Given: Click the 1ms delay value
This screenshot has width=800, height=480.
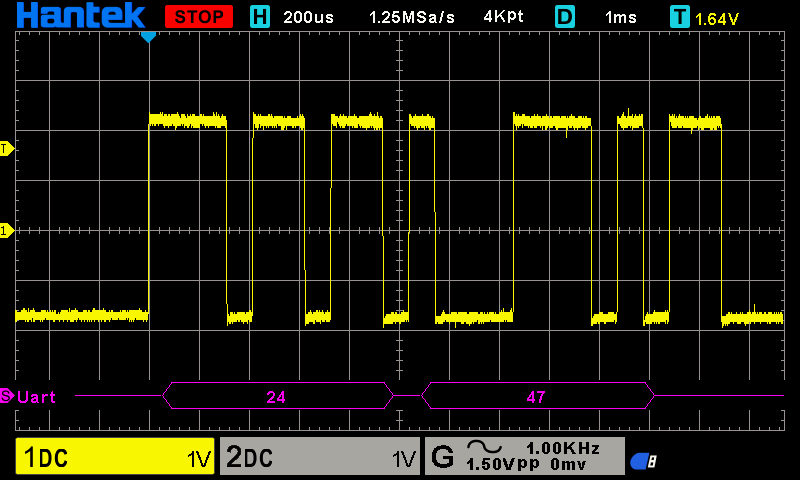Looking at the screenshot, I should click(x=621, y=18).
